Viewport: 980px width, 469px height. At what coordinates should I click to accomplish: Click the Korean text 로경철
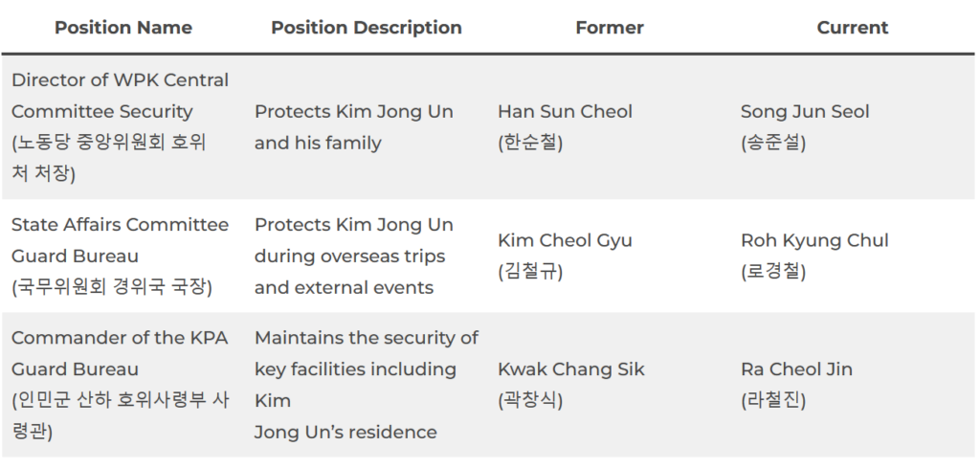point(773,272)
